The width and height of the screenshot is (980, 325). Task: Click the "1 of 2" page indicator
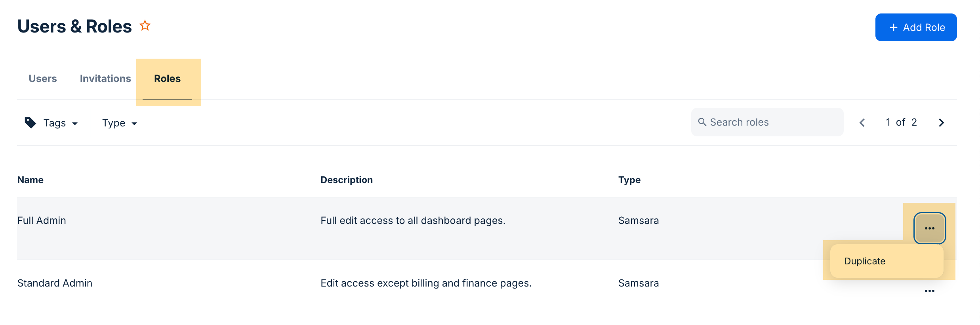901,122
